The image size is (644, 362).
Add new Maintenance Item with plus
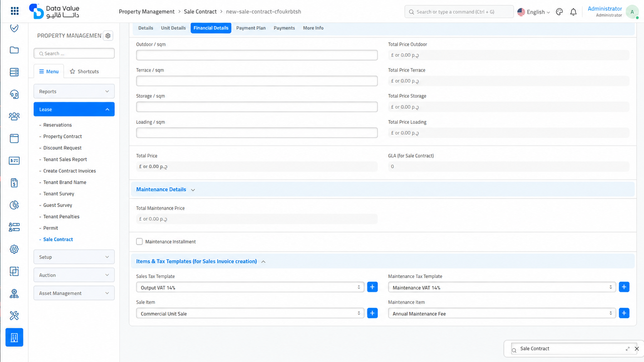point(624,313)
